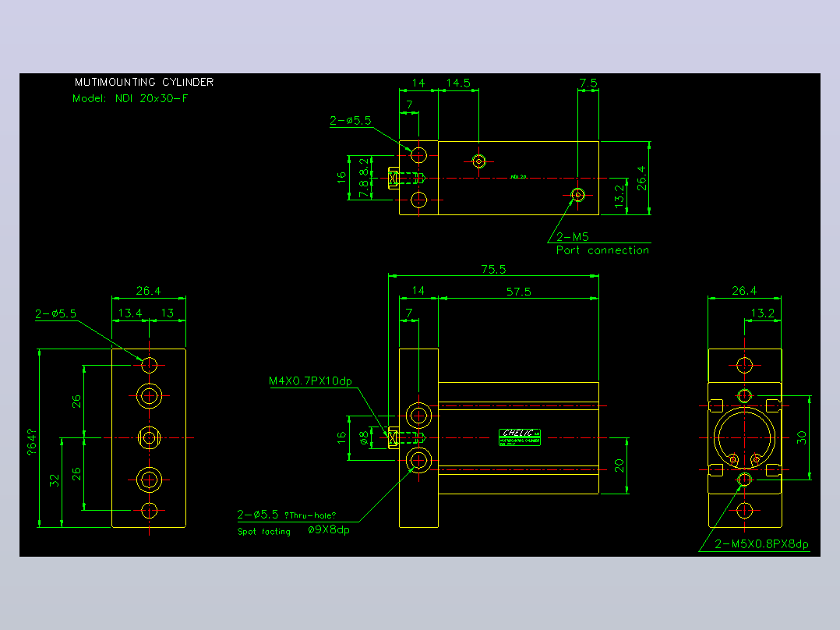Click the 32 vertical dimension
This screenshot has width=840, height=630.
tap(55, 480)
